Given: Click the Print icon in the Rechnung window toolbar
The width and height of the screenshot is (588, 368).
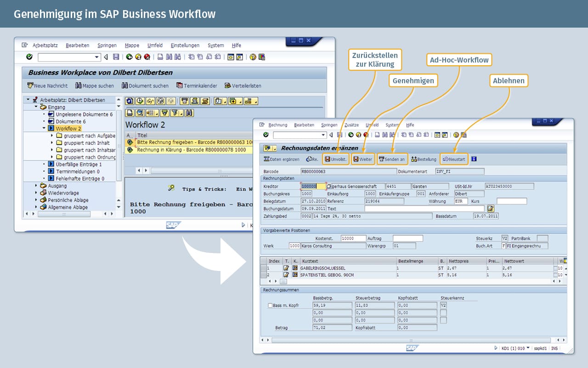Looking at the screenshot, I should (x=377, y=135).
